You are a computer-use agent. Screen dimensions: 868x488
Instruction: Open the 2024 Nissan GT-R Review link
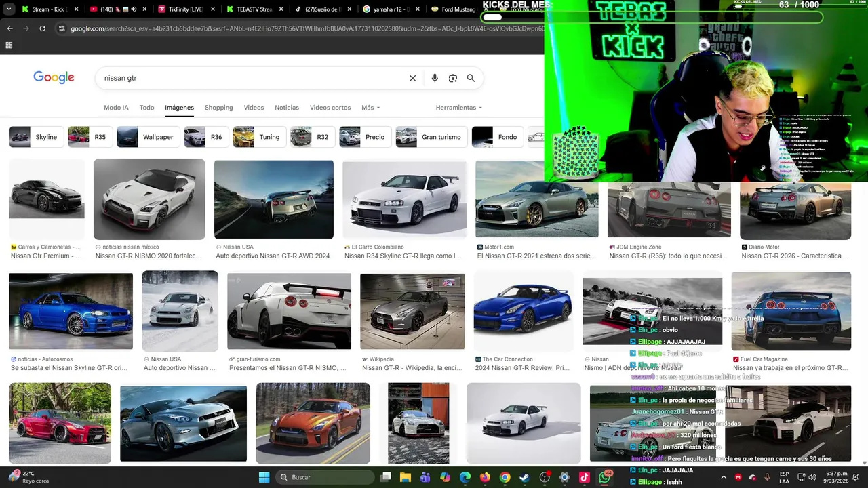[522, 368]
